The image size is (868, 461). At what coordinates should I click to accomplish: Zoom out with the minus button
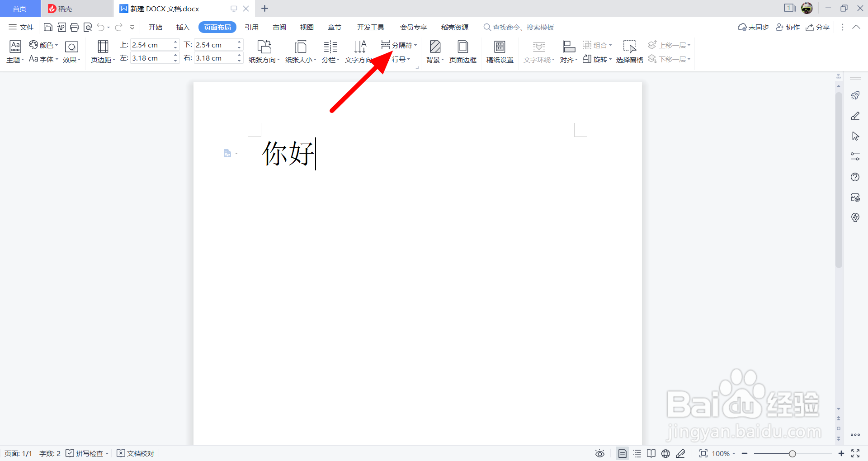745,453
